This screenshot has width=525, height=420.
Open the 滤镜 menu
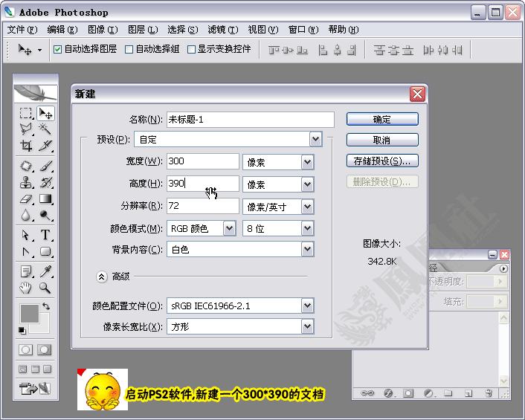tap(222, 30)
